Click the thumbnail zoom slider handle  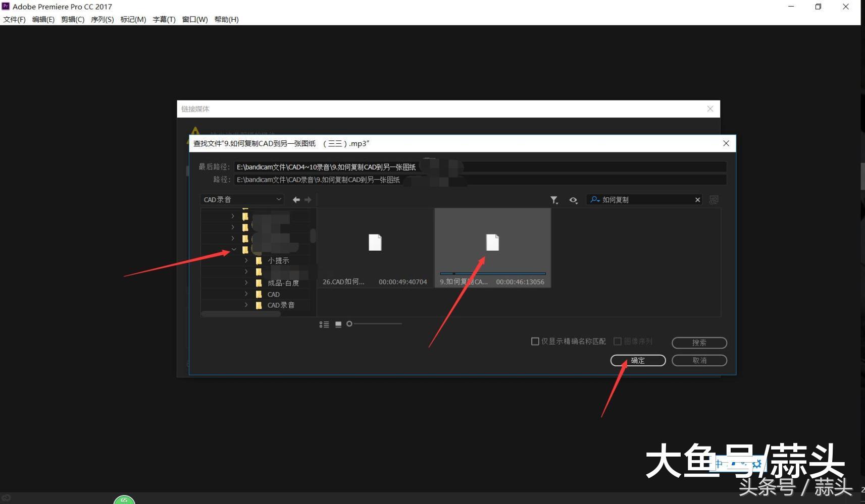click(349, 324)
